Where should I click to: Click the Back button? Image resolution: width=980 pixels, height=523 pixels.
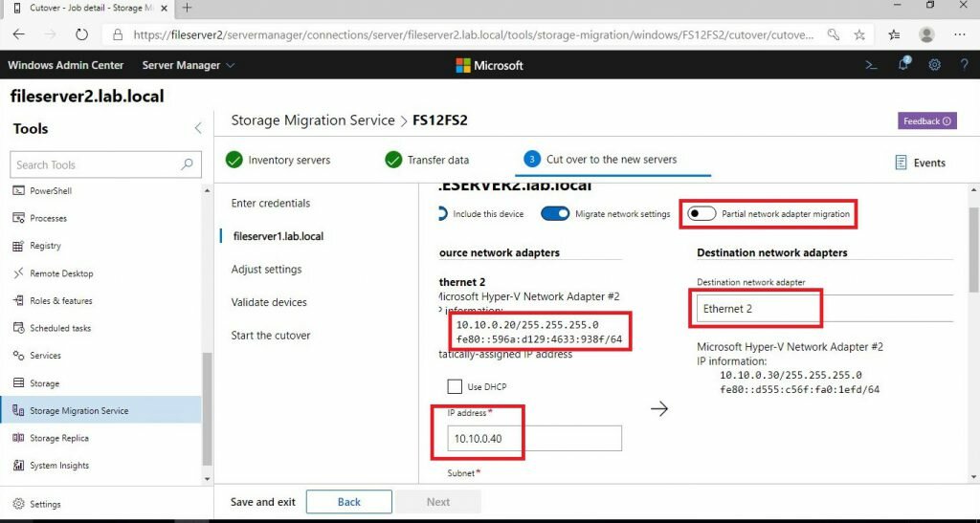point(348,502)
